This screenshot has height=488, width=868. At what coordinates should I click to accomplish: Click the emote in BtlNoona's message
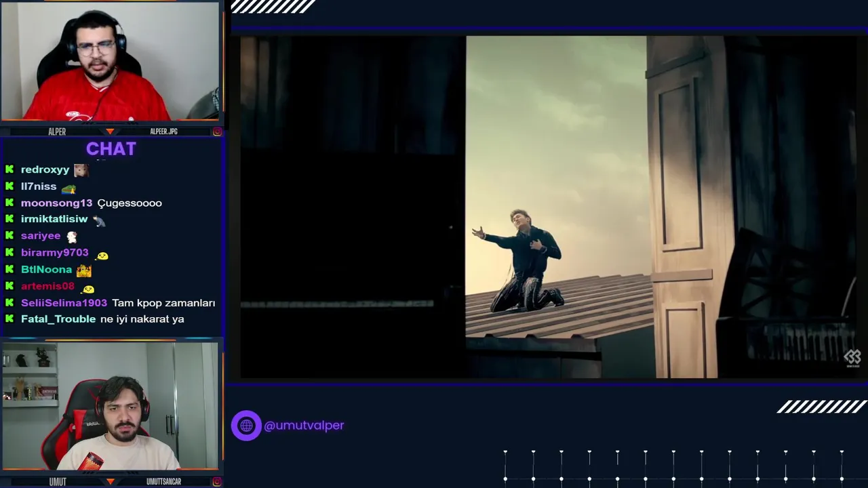84,270
